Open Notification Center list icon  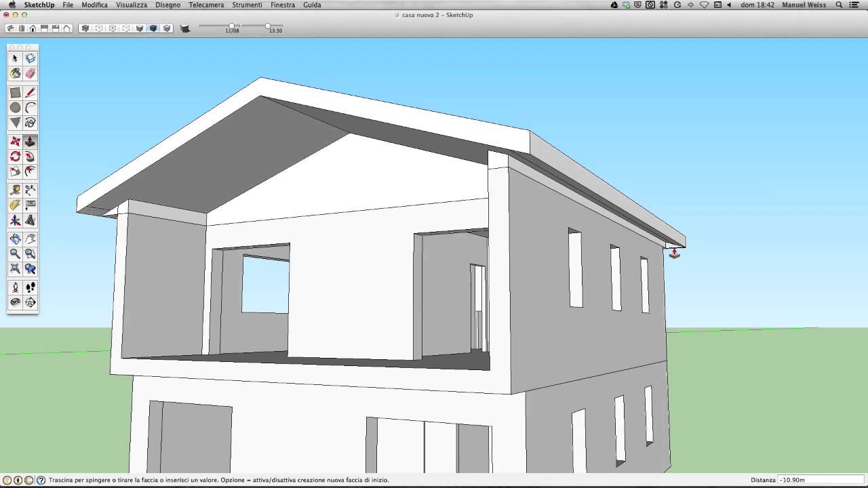coord(854,5)
